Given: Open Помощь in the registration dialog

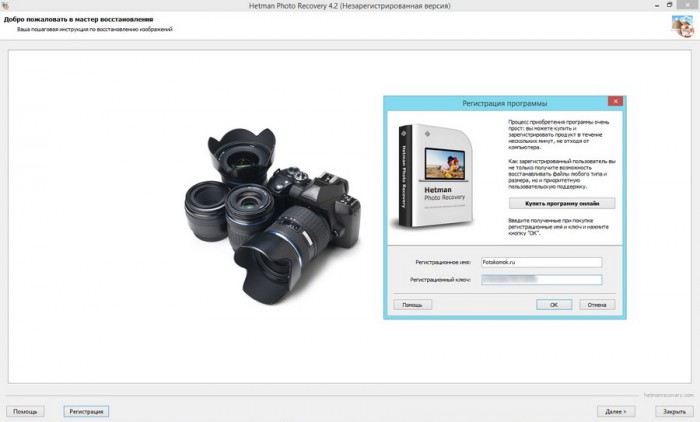Looking at the screenshot, I should tap(412, 305).
